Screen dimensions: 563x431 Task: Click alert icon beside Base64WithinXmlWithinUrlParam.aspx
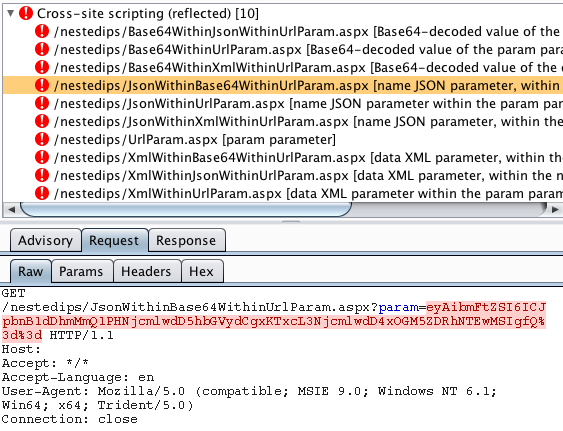pos(42,67)
